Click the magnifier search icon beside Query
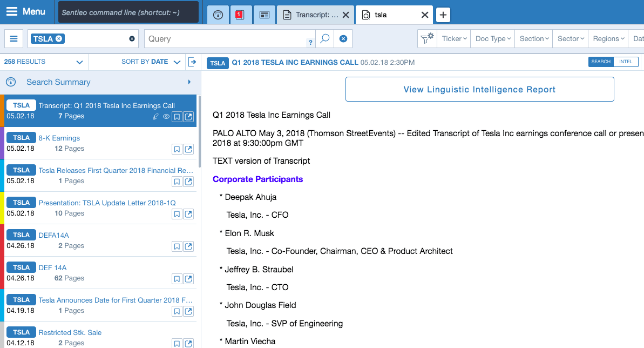 pyautogui.click(x=324, y=39)
